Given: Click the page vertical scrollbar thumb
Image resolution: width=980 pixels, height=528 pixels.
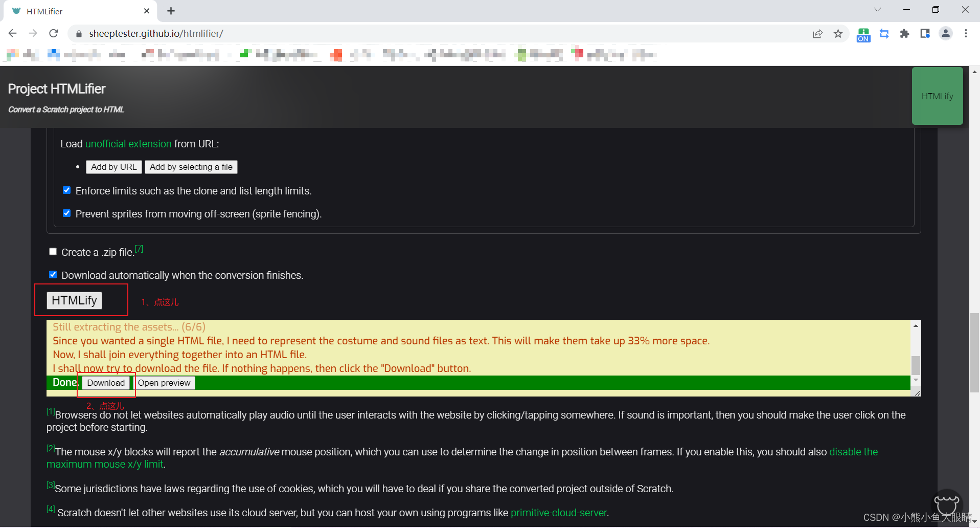Looking at the screenshot, I should click(974, 353).
